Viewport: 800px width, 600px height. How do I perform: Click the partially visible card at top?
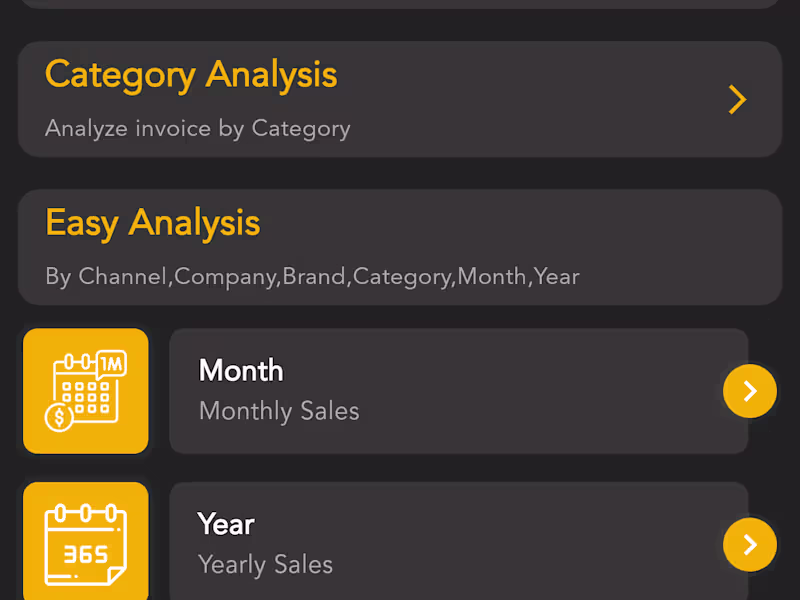tap(400, 3)
